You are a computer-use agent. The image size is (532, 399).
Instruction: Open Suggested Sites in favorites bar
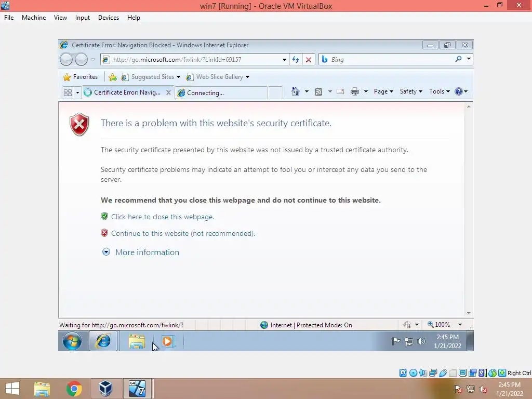[x=151, y=77]
